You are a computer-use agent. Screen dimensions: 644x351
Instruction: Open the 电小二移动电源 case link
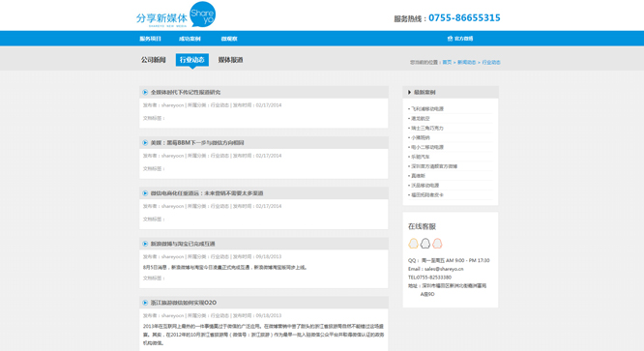click(427, 147)
